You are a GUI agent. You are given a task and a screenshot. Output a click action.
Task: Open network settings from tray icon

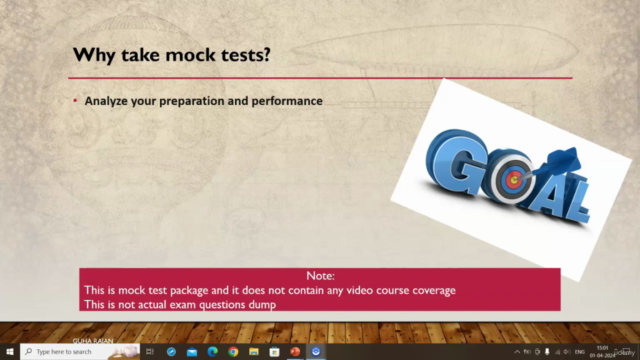click(557, 351)
